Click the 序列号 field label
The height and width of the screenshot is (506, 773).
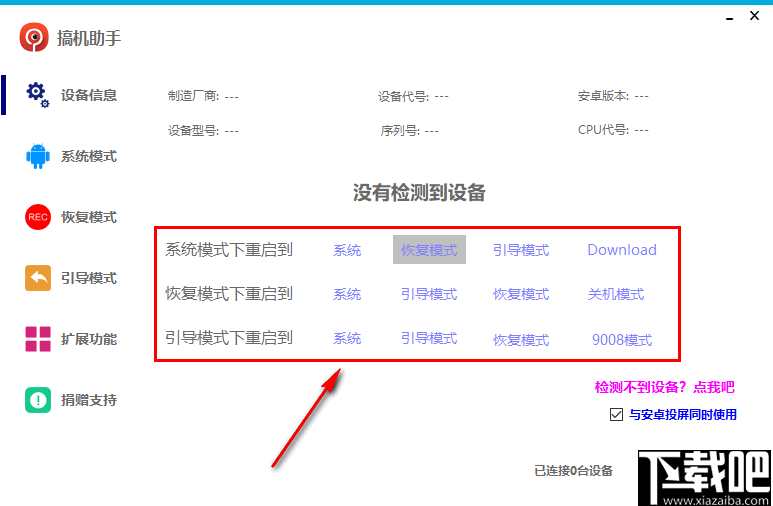[400, 131]
